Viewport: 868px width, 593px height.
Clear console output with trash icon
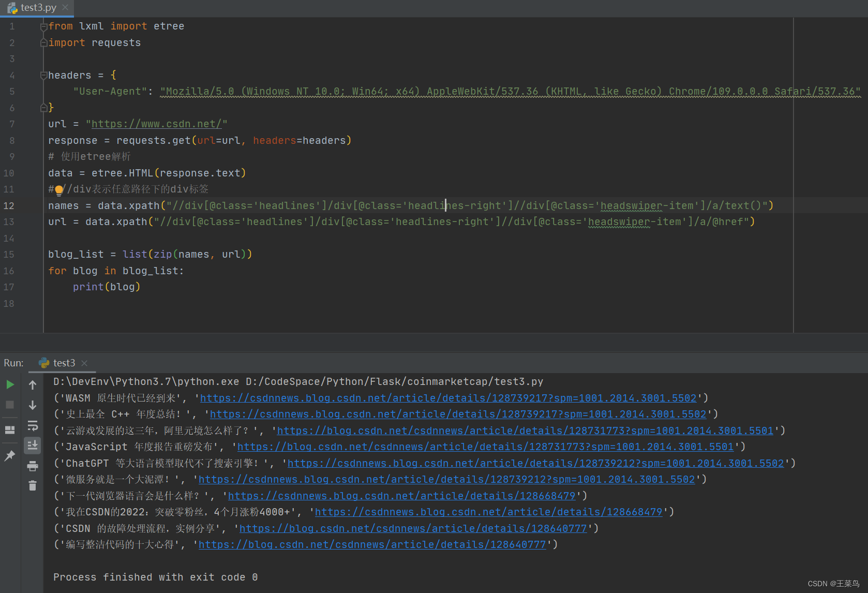33,485
